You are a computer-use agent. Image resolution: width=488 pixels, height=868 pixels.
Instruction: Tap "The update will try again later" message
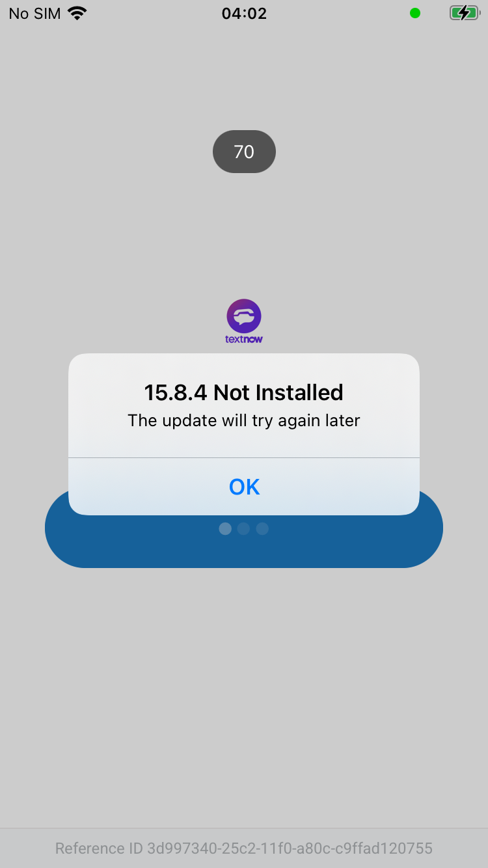[x=244, y=420]
